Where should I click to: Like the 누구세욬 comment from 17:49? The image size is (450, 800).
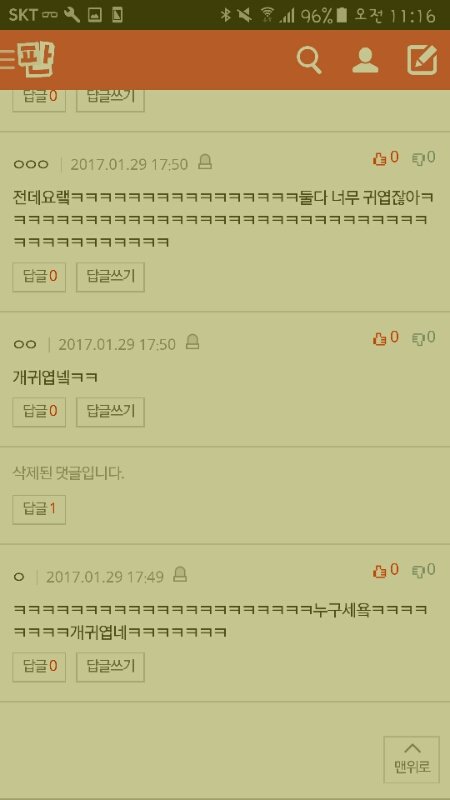click(x=385, y=570)
